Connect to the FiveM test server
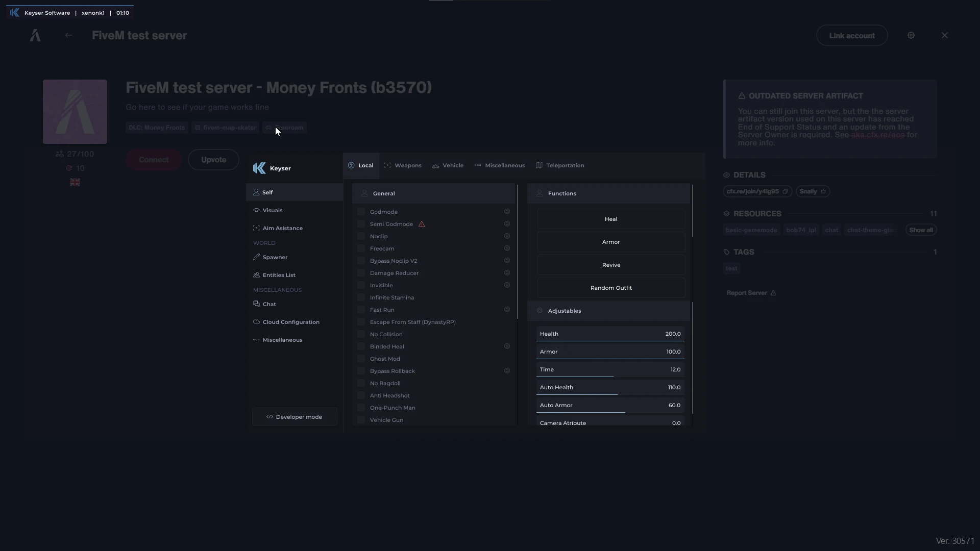 pyautogui.click(x=154, y=160)
